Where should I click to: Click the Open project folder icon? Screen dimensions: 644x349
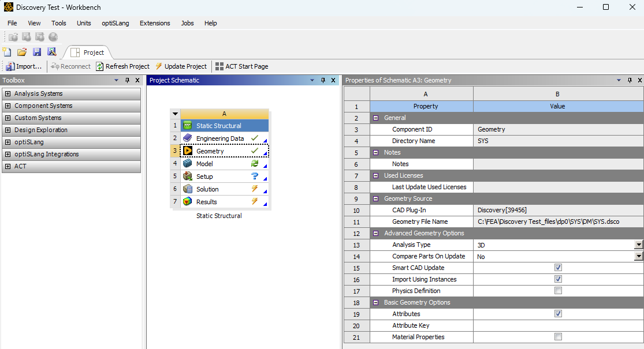click(x=22, y=52)
